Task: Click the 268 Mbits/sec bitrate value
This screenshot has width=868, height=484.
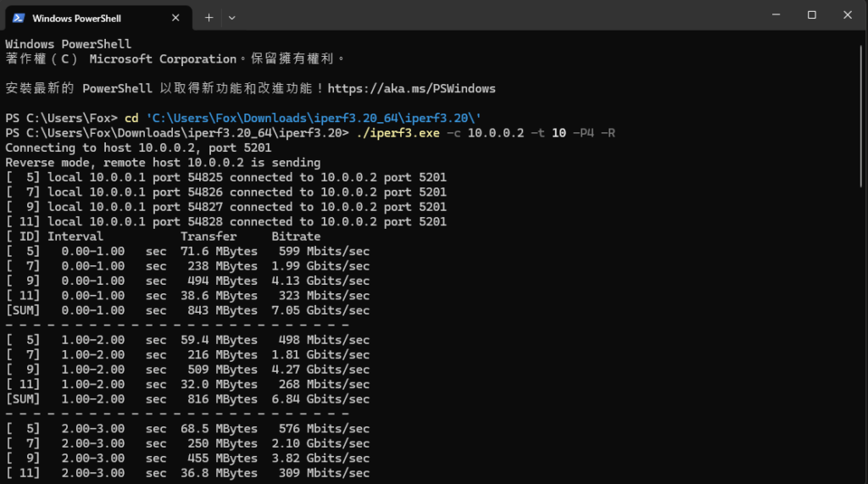Action: click(x=324, y=384)
